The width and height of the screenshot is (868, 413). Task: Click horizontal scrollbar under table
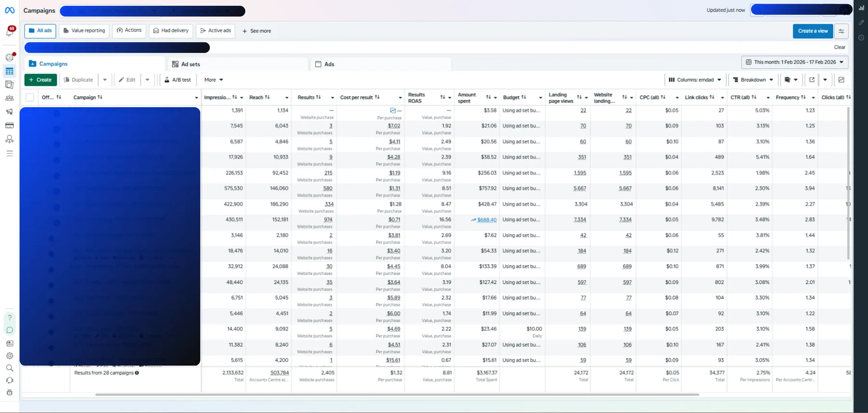click(397, 395)
